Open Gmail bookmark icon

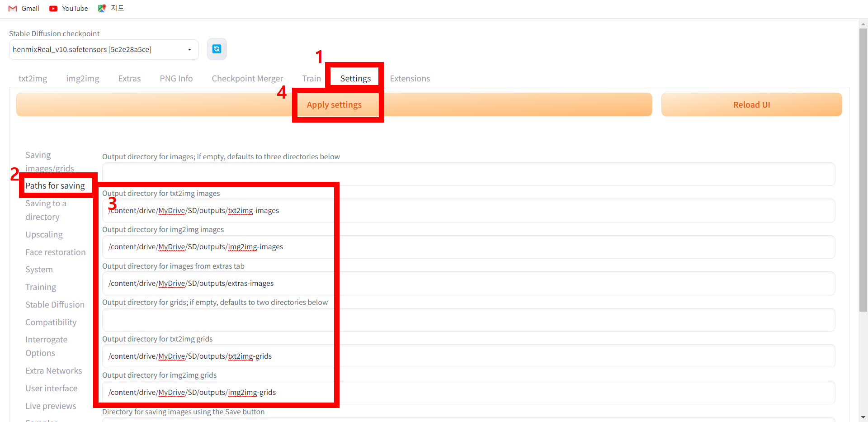[13, 8]
